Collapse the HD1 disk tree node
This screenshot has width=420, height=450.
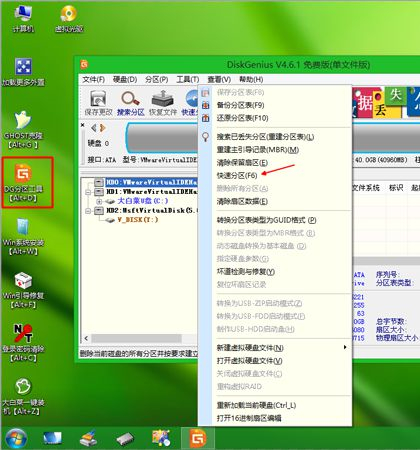point(88,192)
